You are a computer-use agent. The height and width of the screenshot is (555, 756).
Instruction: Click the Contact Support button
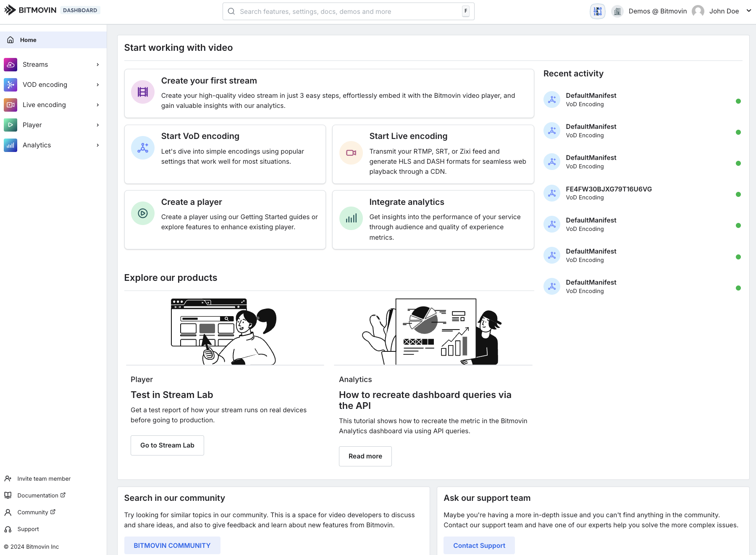click(479, 545)
